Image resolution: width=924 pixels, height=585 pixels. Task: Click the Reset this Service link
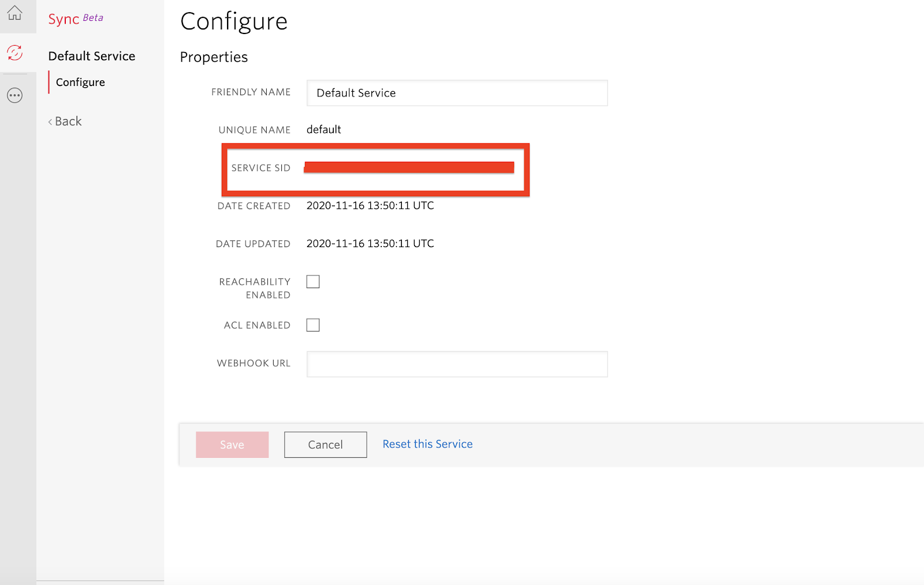tap(427, 444)
